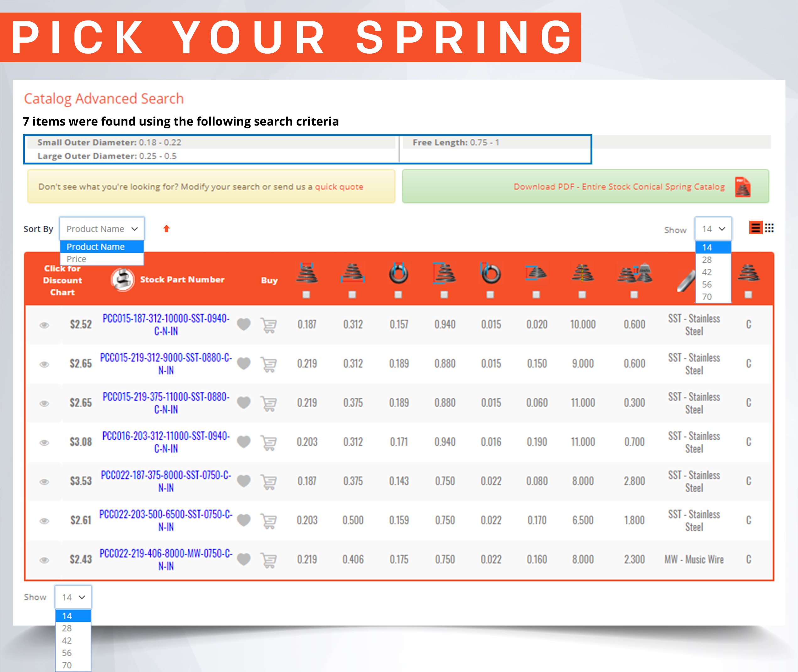The height and width of the screenshot is (672, 798).
Task: Open the Sort By dropdown
Action: tap(102, 228)
